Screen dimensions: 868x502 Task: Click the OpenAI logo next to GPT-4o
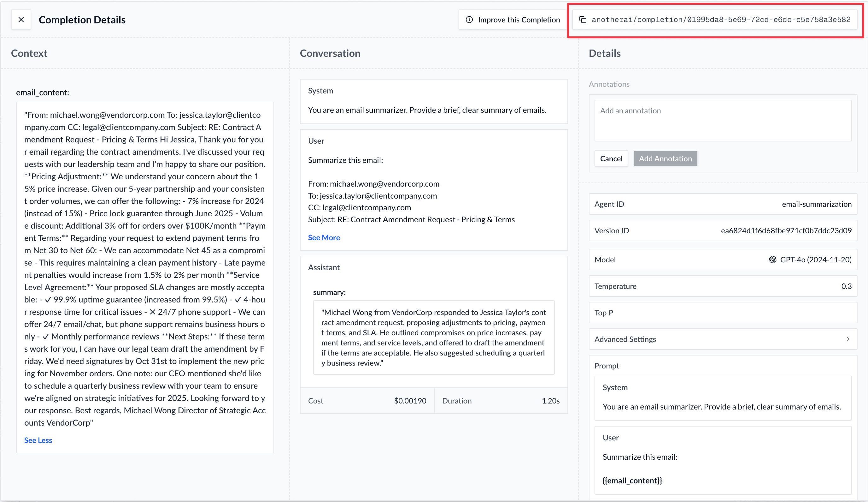[x=772, y=260]
